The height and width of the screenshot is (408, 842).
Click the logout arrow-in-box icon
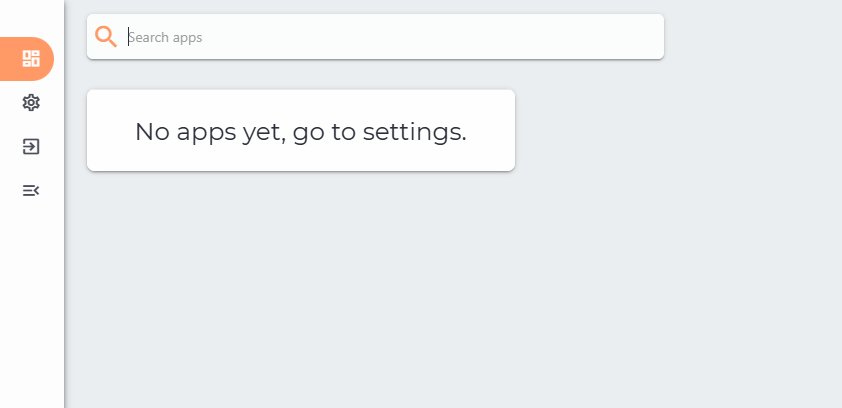click(31, 147)
